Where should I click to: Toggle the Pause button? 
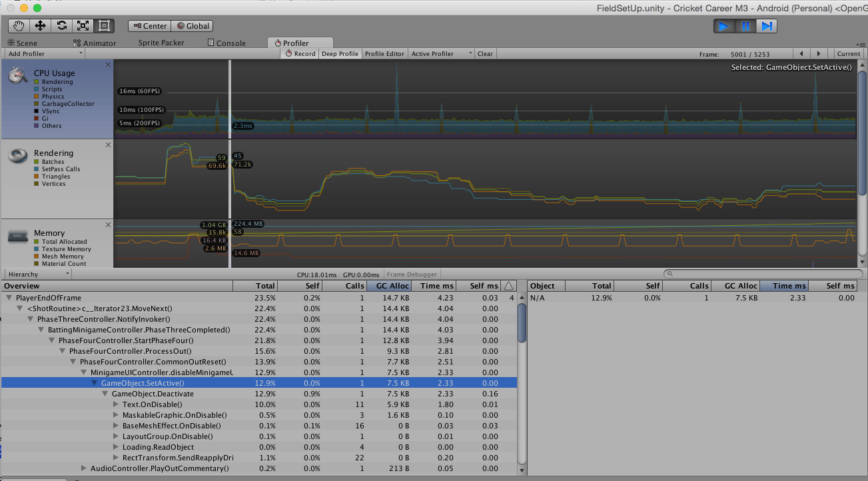click(744, 26)
